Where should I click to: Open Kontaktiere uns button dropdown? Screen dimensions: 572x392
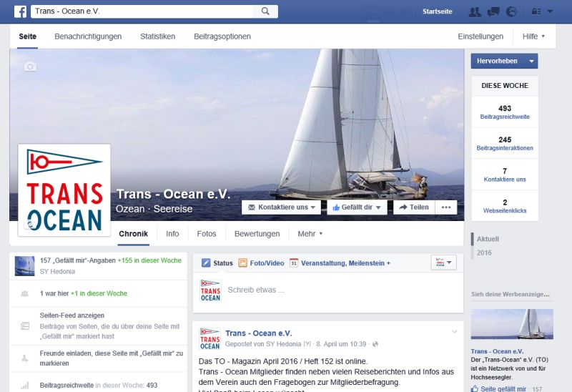tap(281, 207)
